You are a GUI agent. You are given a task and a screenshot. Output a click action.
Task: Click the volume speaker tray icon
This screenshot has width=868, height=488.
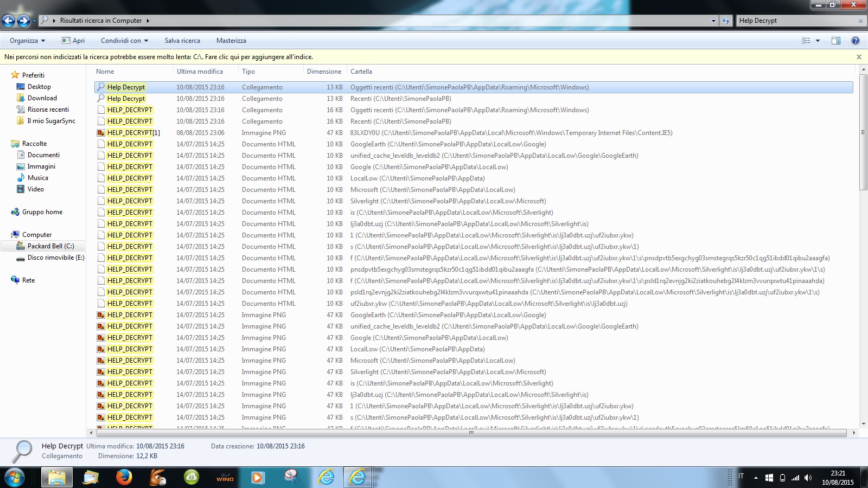[x=808, y=478]
